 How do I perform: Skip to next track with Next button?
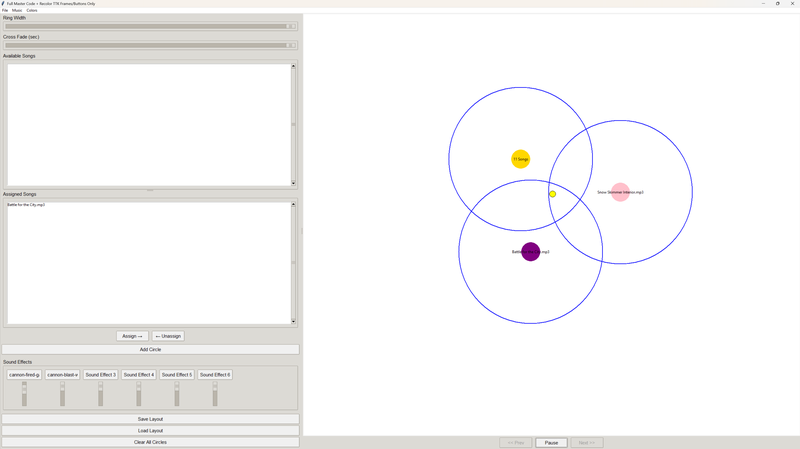[x=587, y=442]
